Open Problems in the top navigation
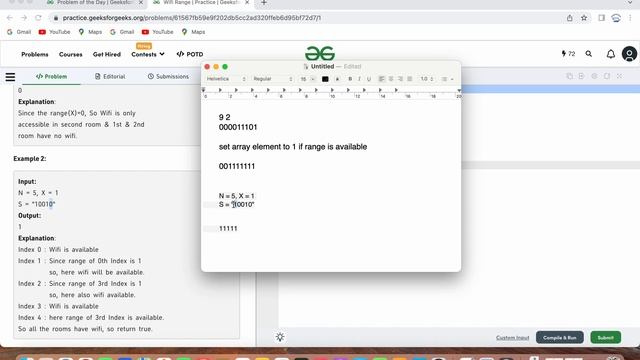This screenshot has width=640, height=360. [x=35, y=54]
